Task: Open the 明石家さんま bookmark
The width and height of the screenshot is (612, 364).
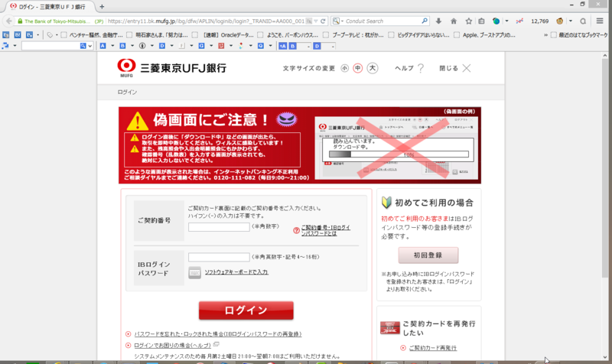Action: click(158, 35)
